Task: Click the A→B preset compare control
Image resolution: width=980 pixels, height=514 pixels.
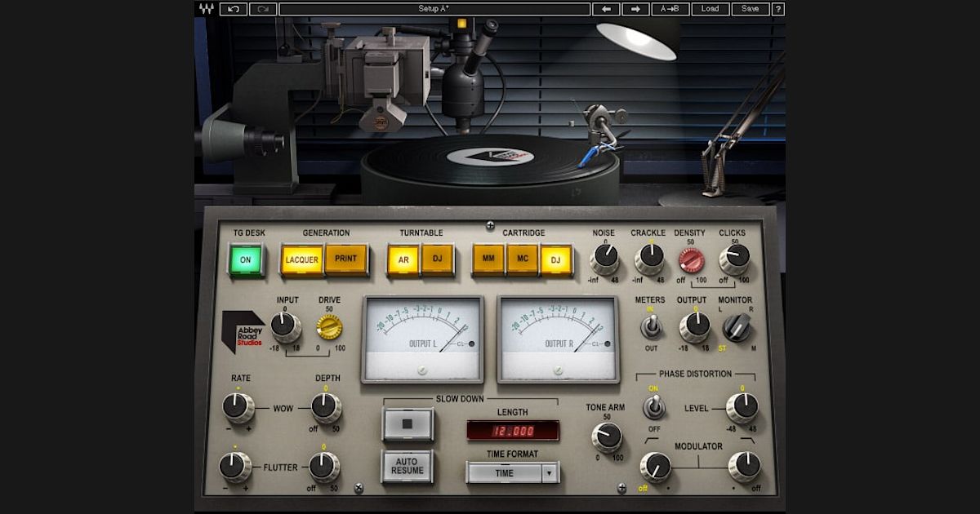Action: [x=669, y=9]
